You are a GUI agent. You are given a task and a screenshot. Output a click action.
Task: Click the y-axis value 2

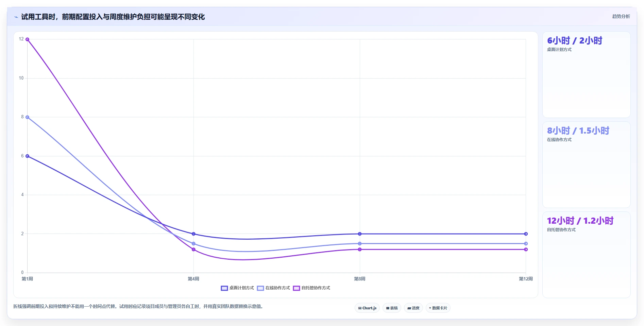coord(22,234)
